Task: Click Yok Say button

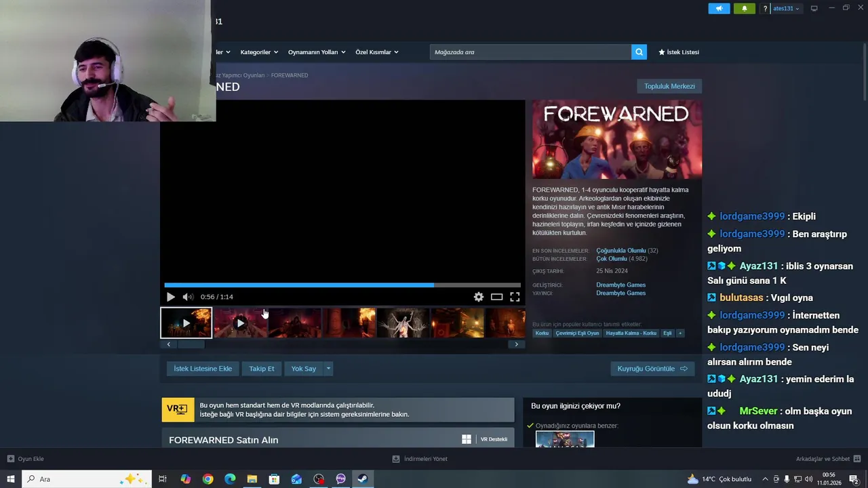Action: point(304,369)
